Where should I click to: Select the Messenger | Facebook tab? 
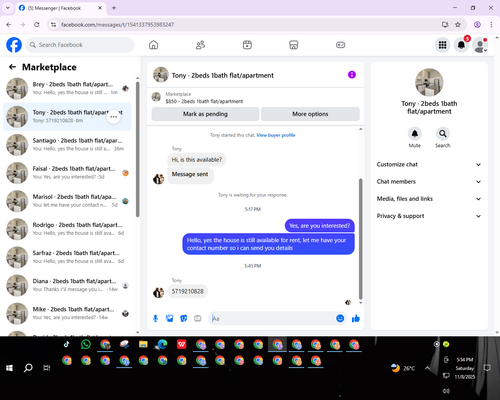60,8
